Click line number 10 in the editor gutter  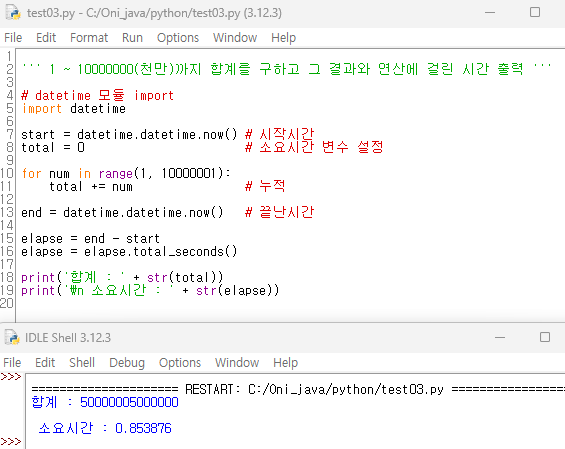[x=7, y=173]
